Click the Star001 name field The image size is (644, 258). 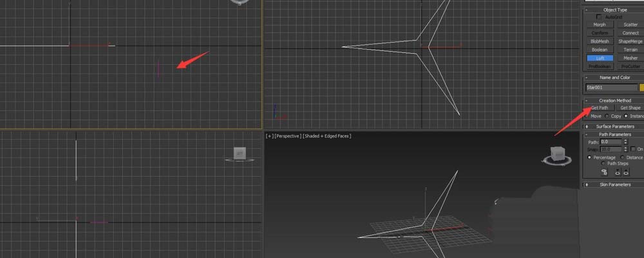coord(612,87)
